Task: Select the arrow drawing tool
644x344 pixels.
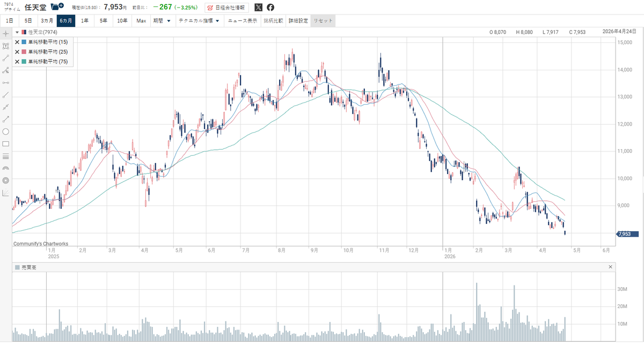Action: (6, 119)
